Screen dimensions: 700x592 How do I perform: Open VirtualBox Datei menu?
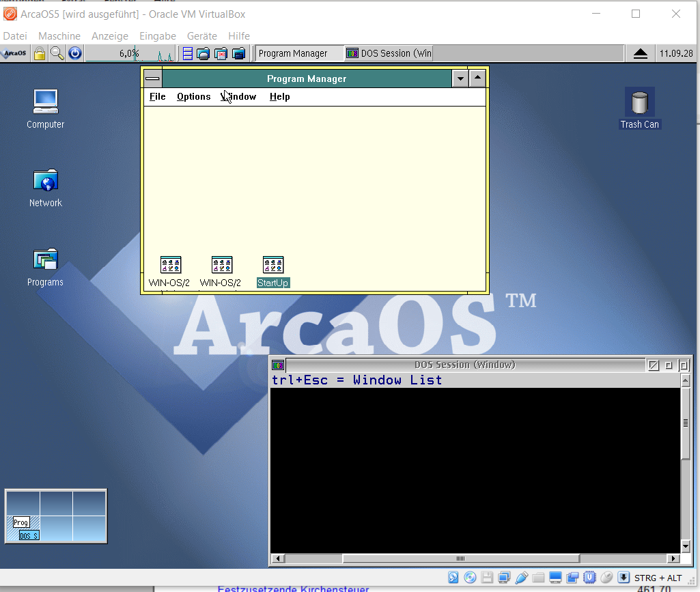click(x=15, y=36)
